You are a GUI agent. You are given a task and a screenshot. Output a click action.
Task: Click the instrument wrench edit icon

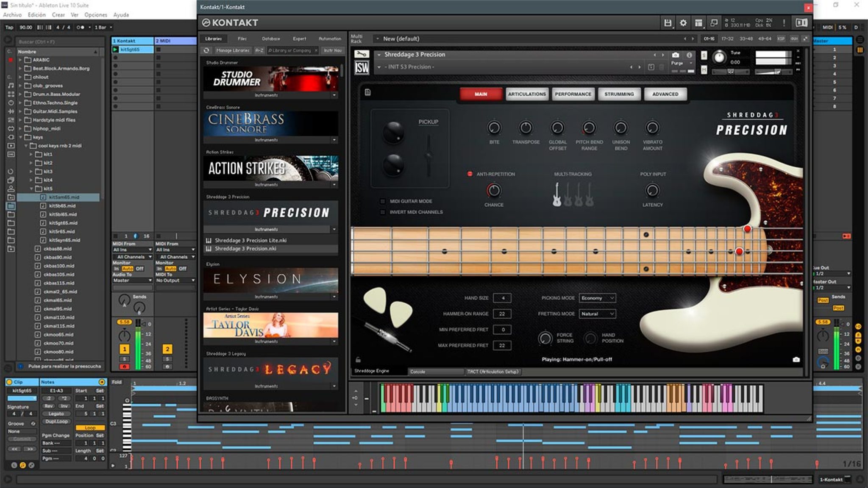[x=362, y=54]
